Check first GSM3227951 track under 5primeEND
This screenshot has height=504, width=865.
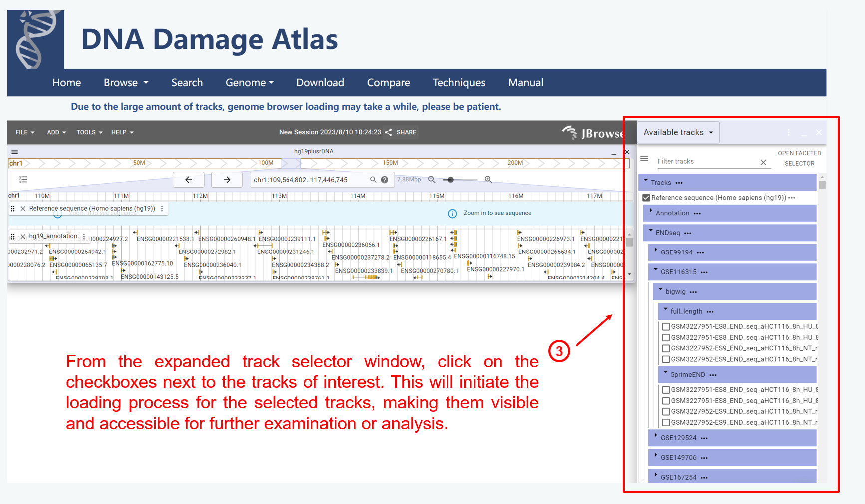(666, 390)
